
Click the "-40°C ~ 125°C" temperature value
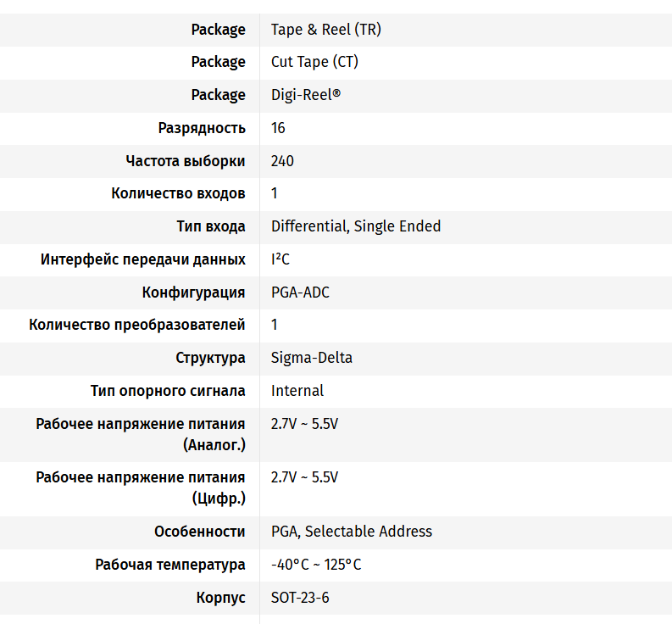point(316,565)
